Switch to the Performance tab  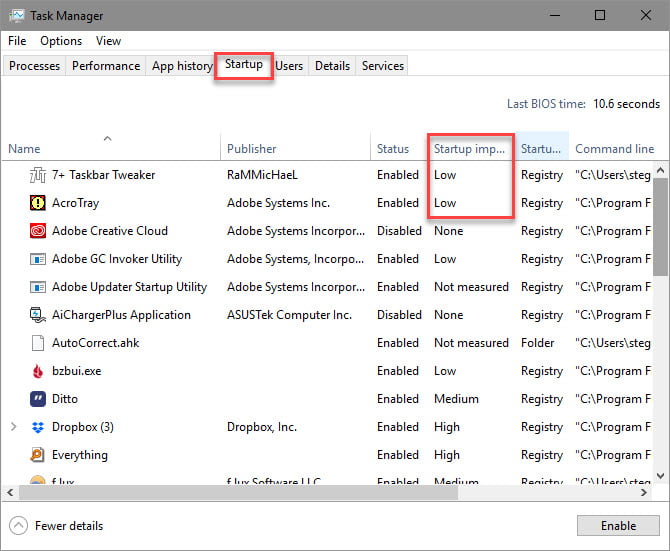(x=106, y=66)
